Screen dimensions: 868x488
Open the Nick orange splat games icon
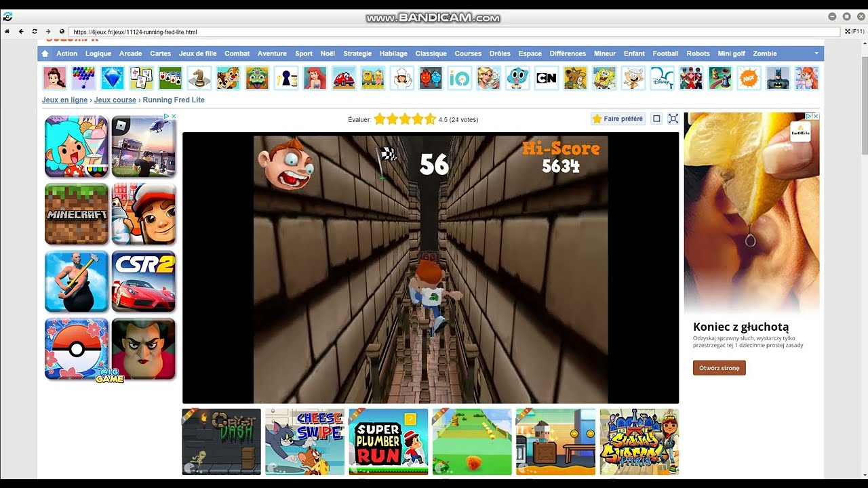(749, 78)
